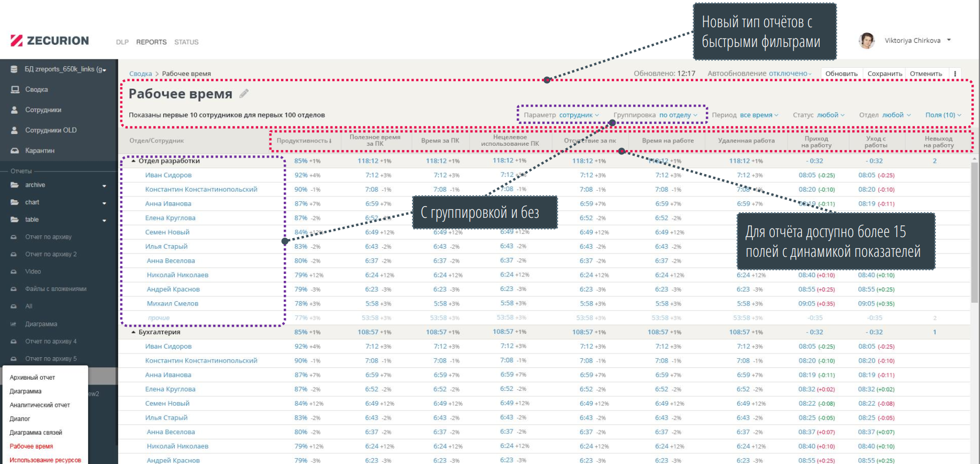Click the icon beside Отчет по архиву 2
The height and width of the screenshot is (464, 980).
tap(14, 254)
